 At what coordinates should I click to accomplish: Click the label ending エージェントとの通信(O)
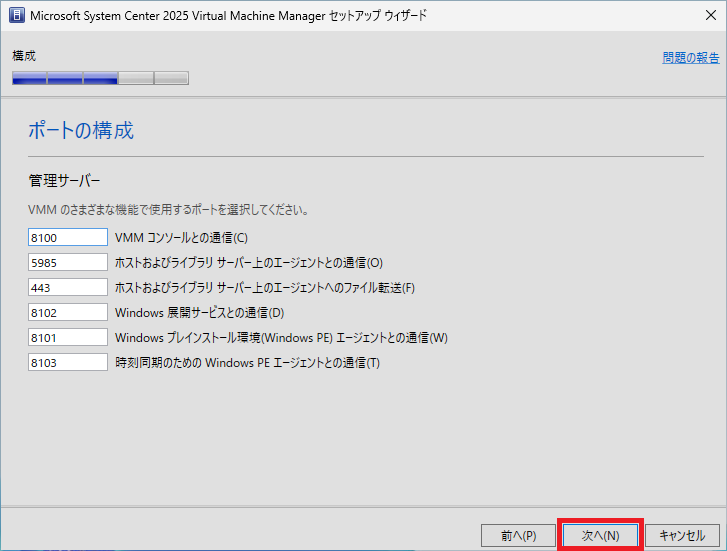pos(249,263)
